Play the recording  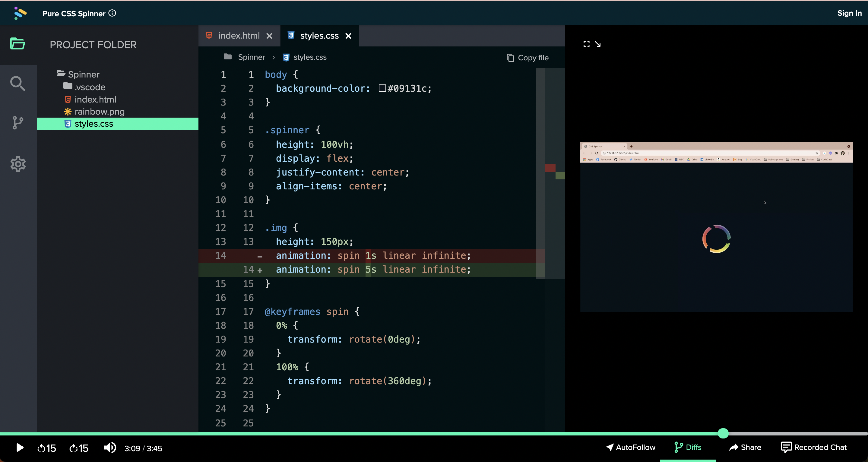pos(20,448)
